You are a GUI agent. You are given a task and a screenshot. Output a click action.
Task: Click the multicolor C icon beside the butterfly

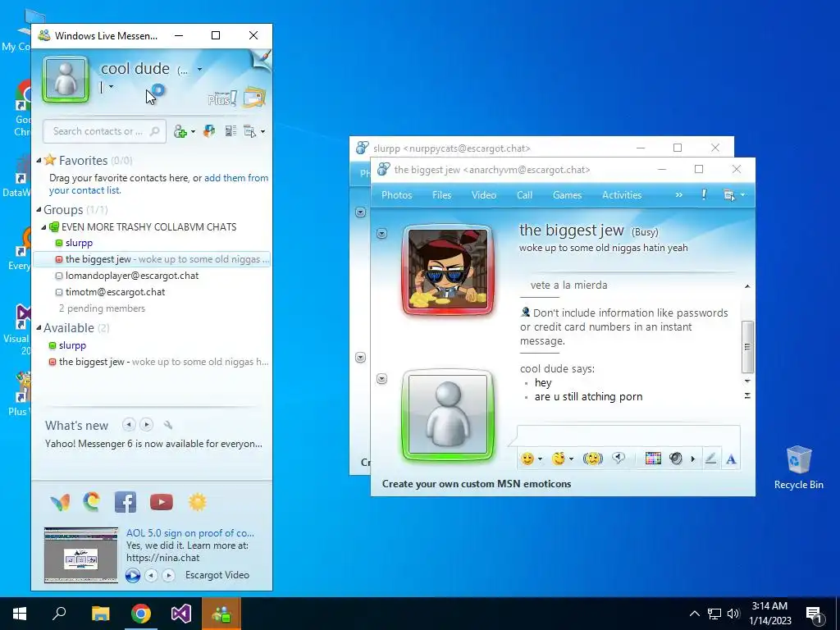(92, 502)
